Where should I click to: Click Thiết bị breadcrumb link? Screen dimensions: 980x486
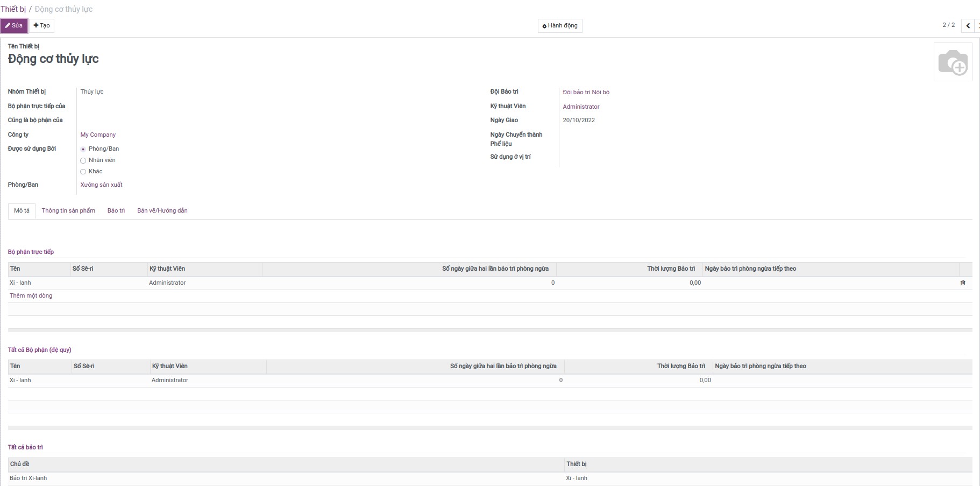[x=13, y=9]
